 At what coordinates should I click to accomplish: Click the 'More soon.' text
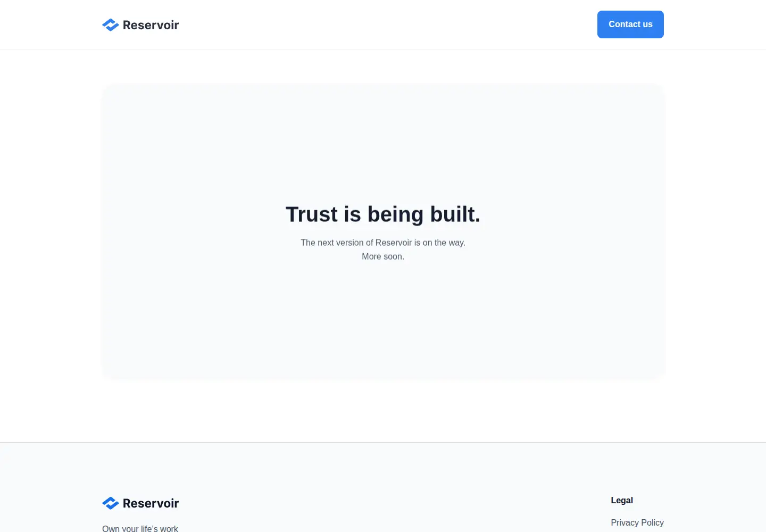click(383, 256)
